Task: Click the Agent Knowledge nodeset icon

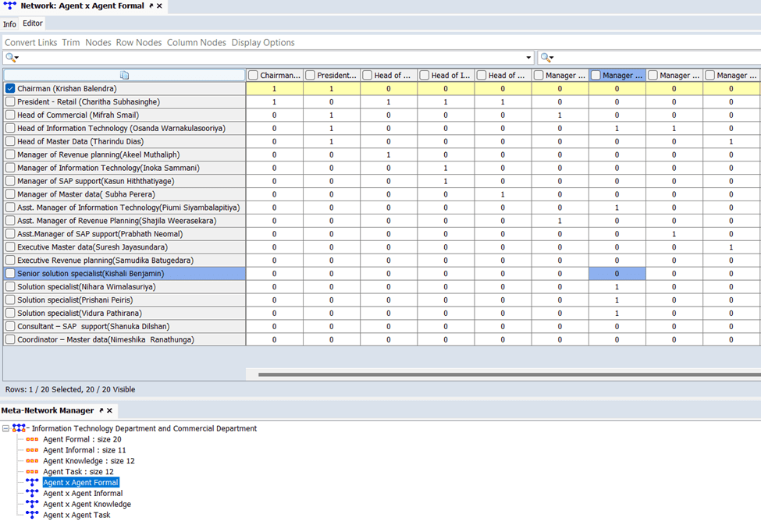Action: click(32, 461)
